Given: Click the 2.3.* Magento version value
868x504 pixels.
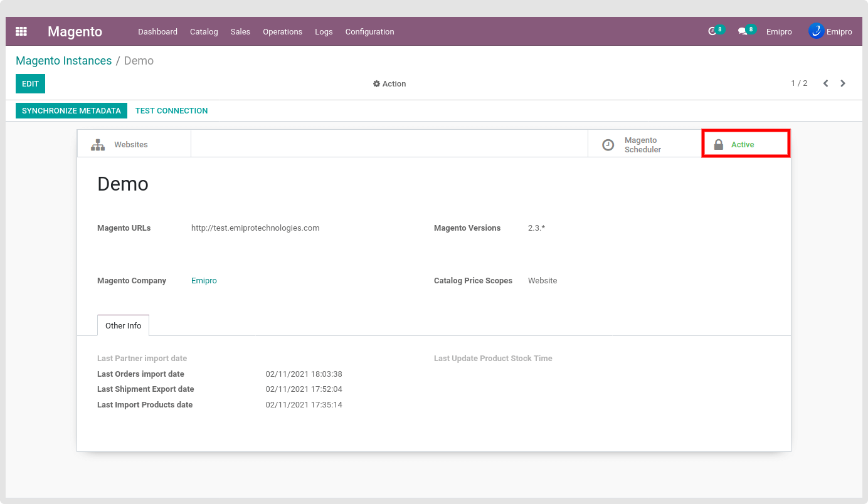Looking at the screenshot, I should (x=536, y=228).
